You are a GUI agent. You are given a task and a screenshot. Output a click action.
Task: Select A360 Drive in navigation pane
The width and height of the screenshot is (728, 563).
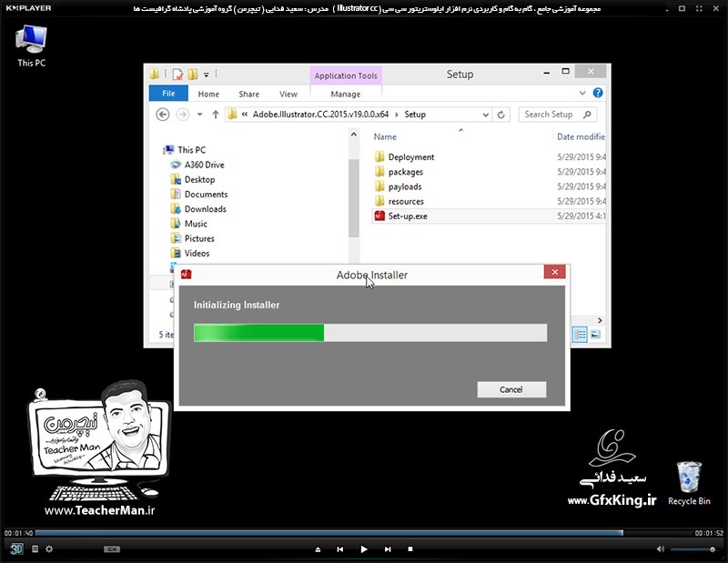[x=197, y=165]
